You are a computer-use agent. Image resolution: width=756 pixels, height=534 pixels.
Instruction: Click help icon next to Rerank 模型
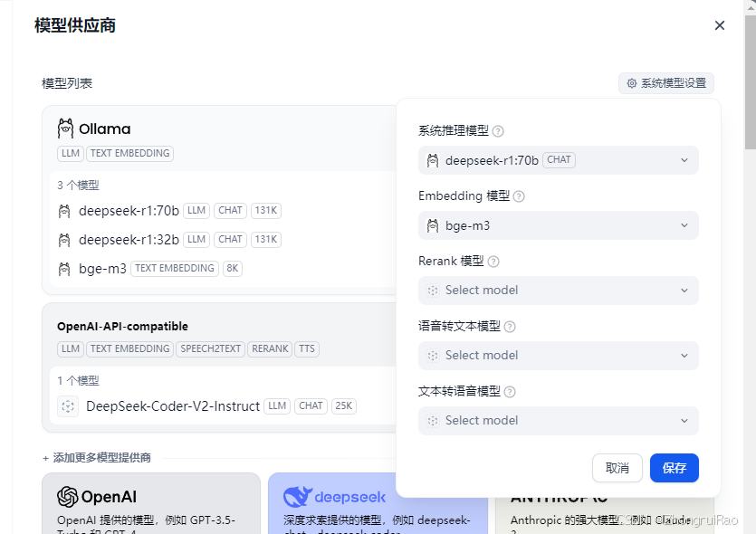point(493,262)
